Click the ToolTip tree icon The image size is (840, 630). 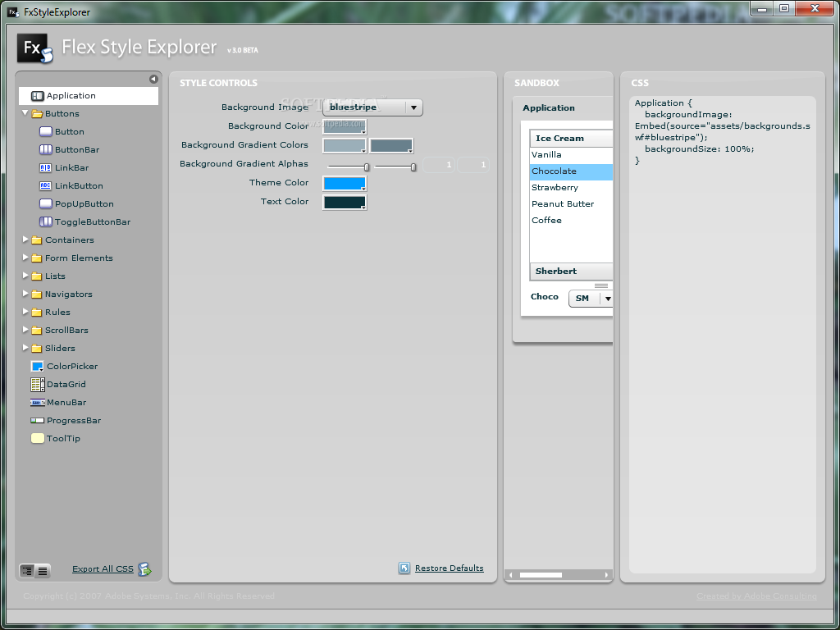[38, 438]
